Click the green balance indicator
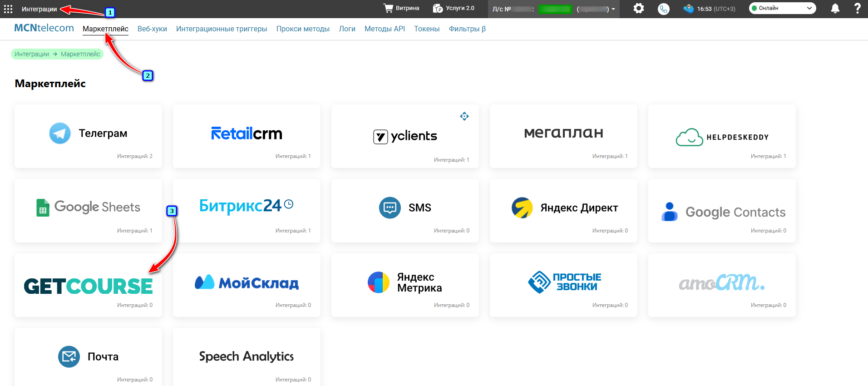Viewport: 868px width, 386px height. [x=555, y=9]
